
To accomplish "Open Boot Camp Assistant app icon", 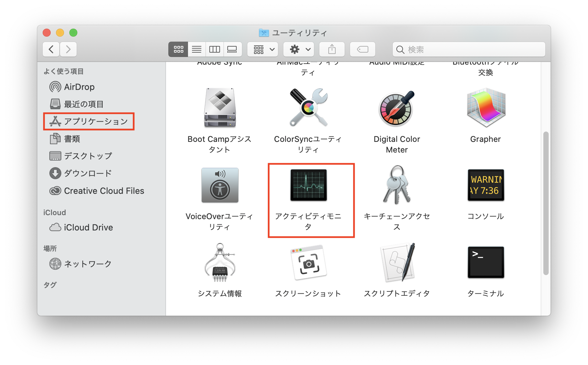I will coord(220,108).
